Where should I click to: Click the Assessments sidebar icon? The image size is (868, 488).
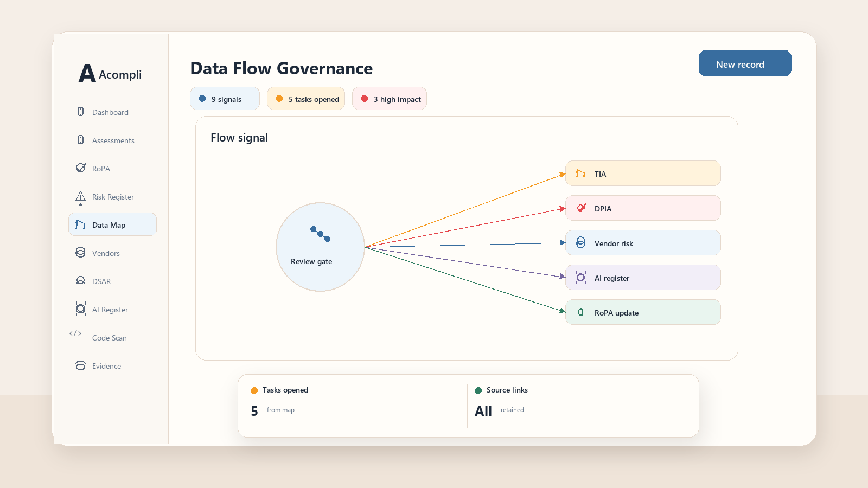80,140
